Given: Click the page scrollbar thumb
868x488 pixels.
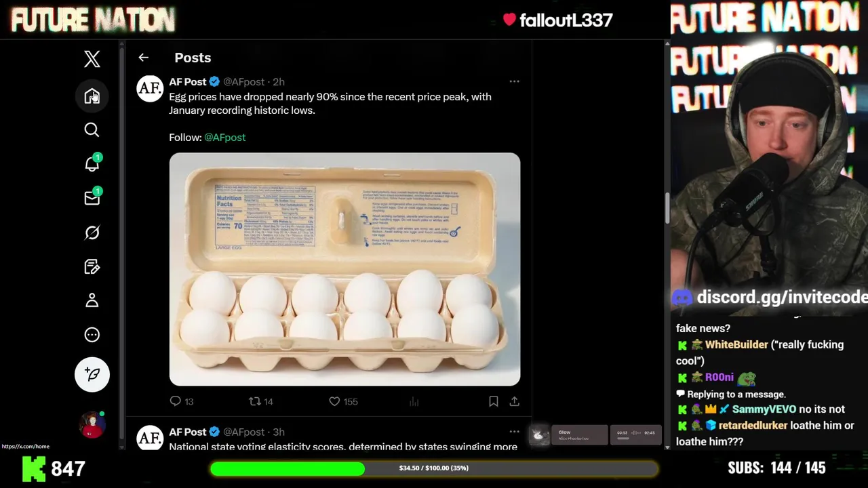Looking at the screenshot, I should 667,207.
